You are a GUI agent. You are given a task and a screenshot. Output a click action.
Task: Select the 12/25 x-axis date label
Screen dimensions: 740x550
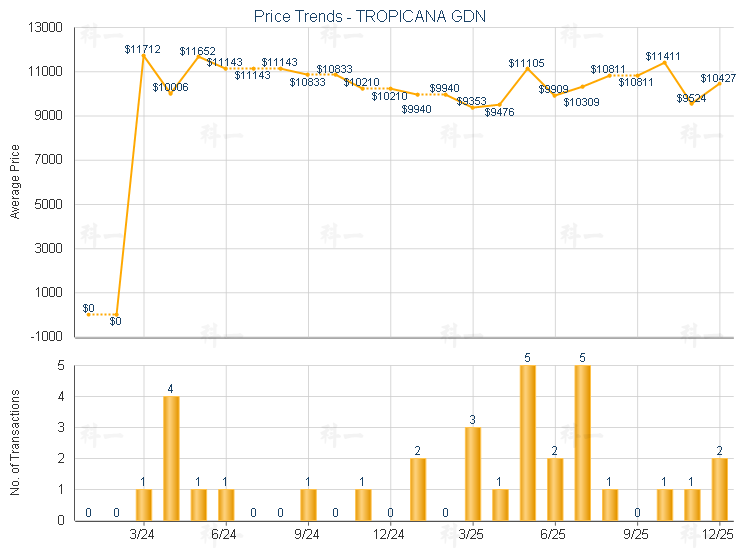[719, 536]
